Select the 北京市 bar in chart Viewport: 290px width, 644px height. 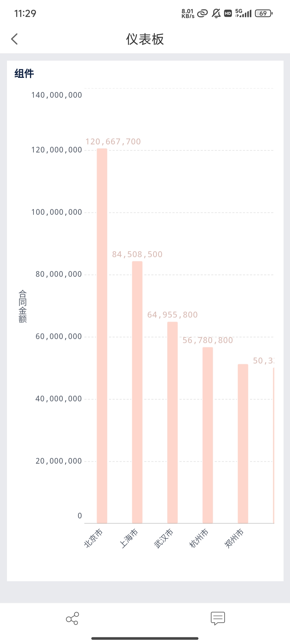[102, 335]
